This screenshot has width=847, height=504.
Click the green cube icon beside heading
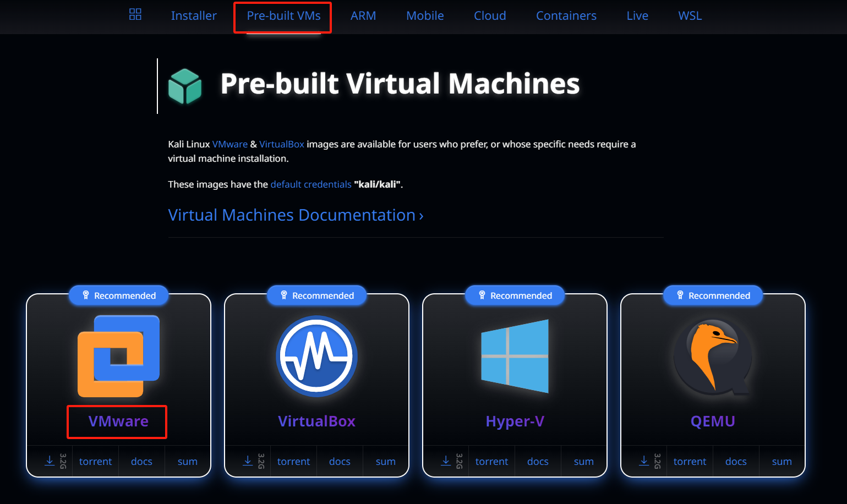pos(185,86)
